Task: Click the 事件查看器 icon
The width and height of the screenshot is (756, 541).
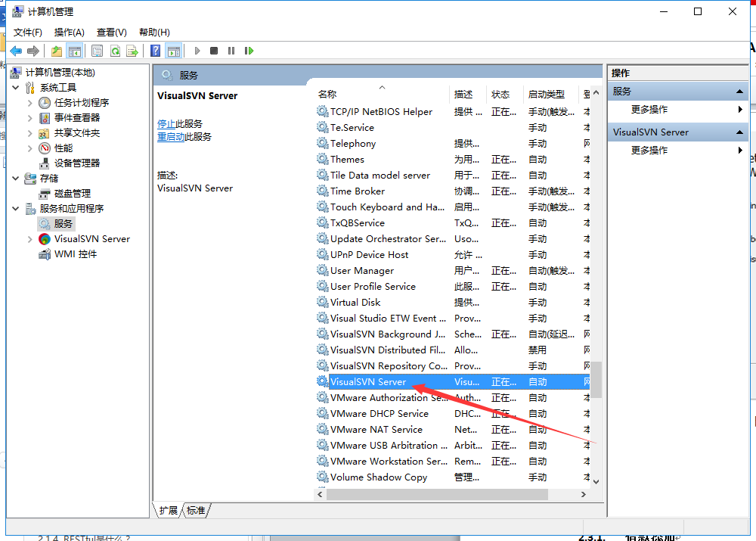Action: pyautogui.click(x=45, y=118)
